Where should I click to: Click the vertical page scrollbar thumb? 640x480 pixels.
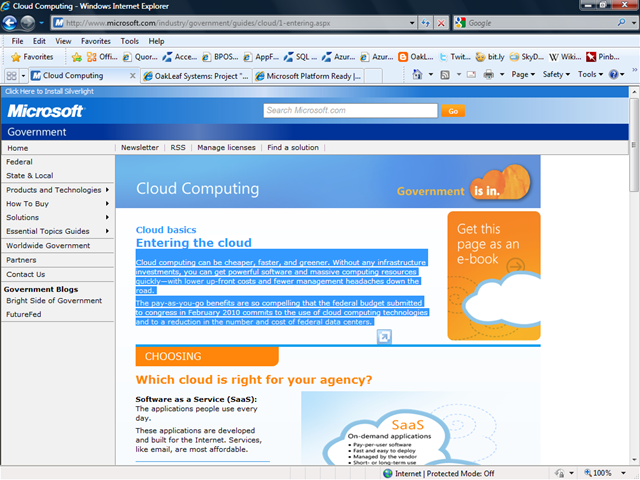tap(634, 143)
